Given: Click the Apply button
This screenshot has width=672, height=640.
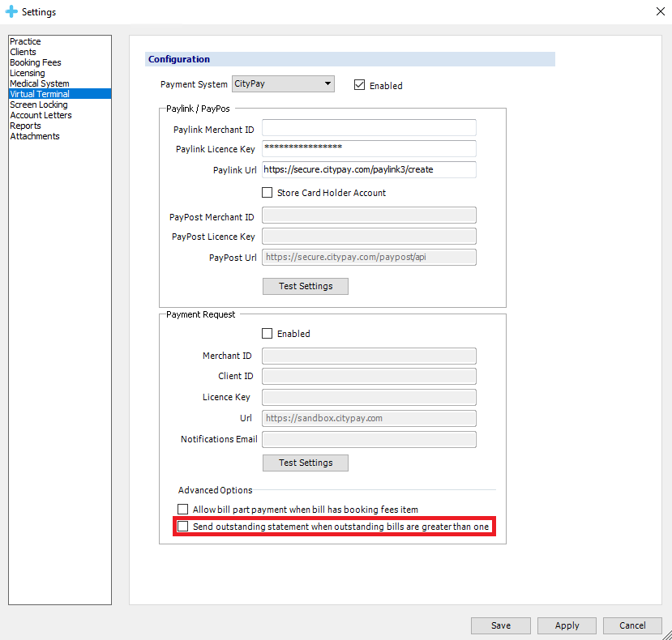Looking at the screenshot, I should point(567,625).
